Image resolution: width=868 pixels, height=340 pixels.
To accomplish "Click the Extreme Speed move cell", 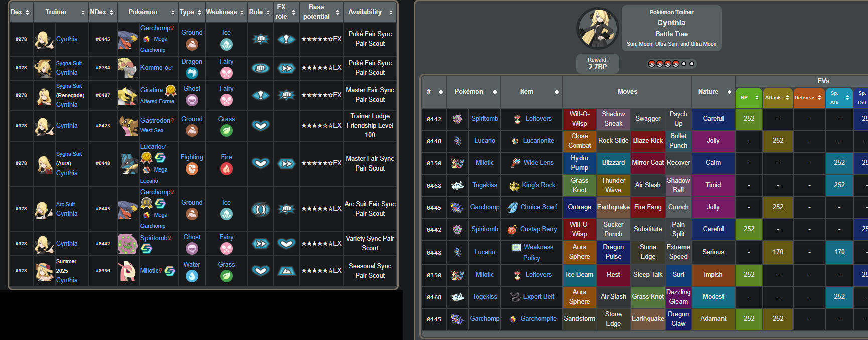I will click(x=678, y=252).
